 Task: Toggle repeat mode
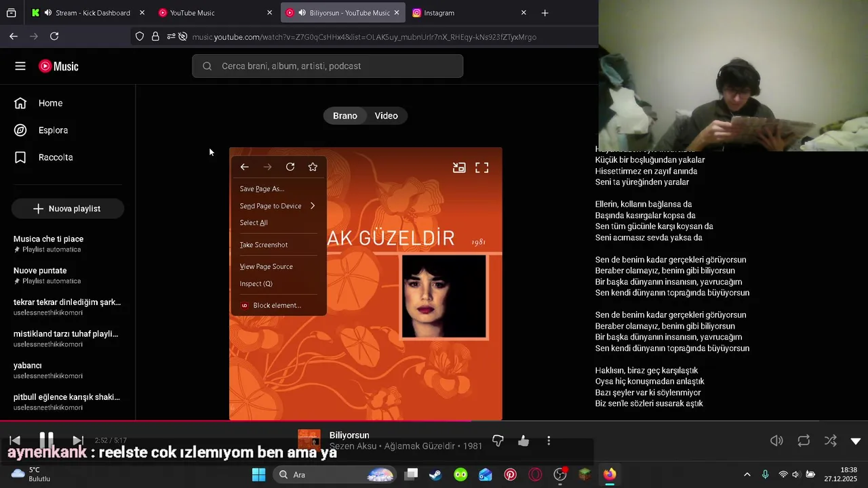[804, 441]
